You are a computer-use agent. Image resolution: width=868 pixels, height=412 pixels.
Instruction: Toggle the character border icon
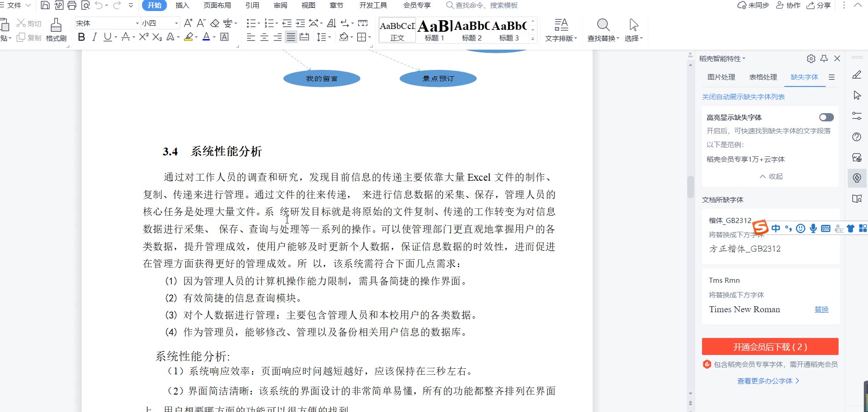click(x=224, y=37)
